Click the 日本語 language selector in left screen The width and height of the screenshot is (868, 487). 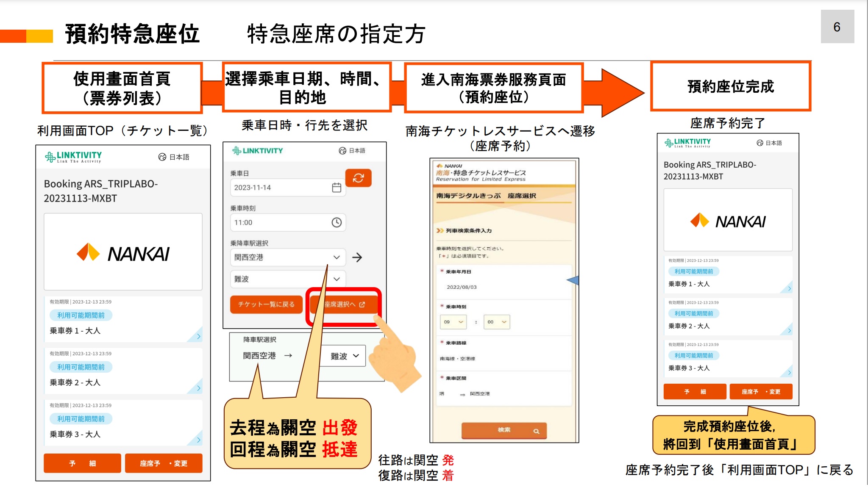[x=174, y=157]
